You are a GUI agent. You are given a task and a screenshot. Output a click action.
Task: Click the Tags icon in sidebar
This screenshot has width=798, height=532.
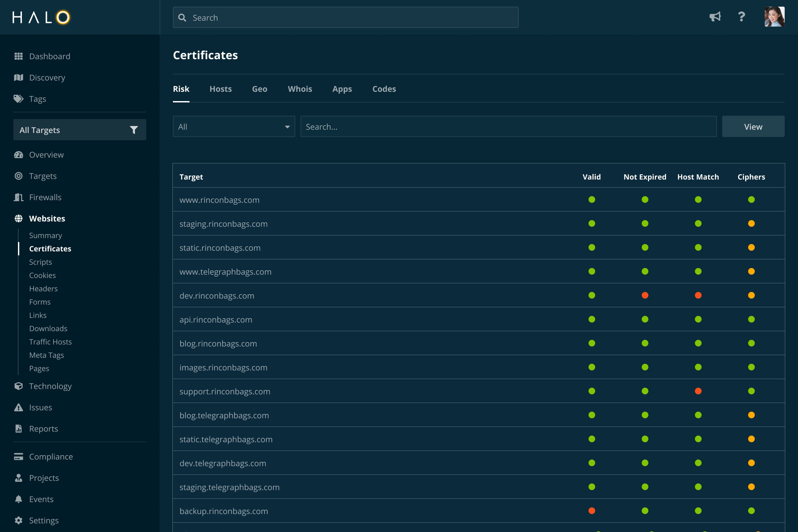pyautogui.click(x=19, y=99)
